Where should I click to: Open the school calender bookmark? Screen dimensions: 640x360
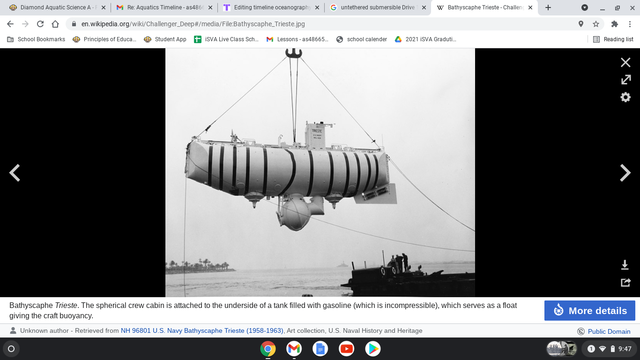click(x=361, y=39)
